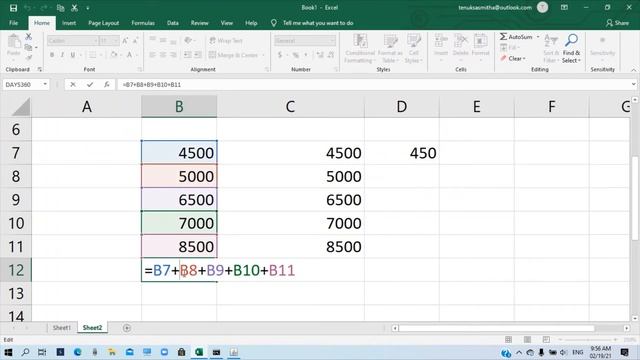This screenshot has width=640, height=360.
Task: Collapse the ribbon with the chevron
Action: [633, 70]
